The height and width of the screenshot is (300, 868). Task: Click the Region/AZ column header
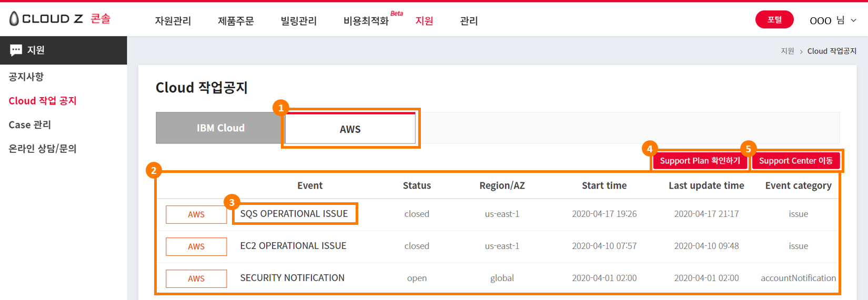click(502, 185)
